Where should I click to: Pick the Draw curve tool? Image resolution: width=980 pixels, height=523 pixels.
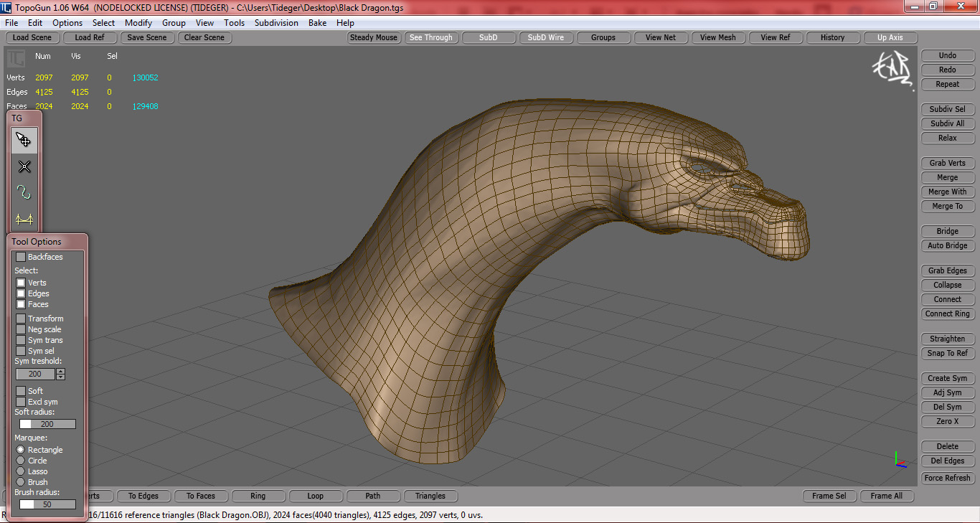24,192
